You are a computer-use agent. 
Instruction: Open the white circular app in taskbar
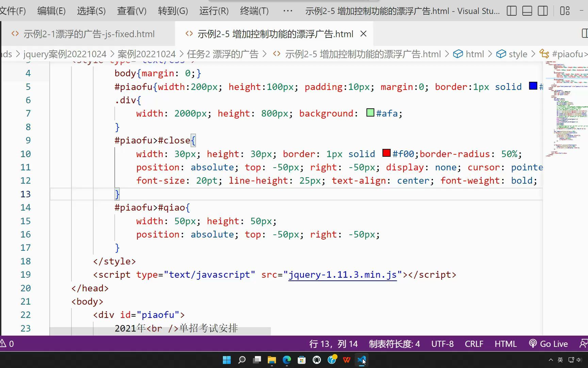pyautogui.click(x=316, y=360)
